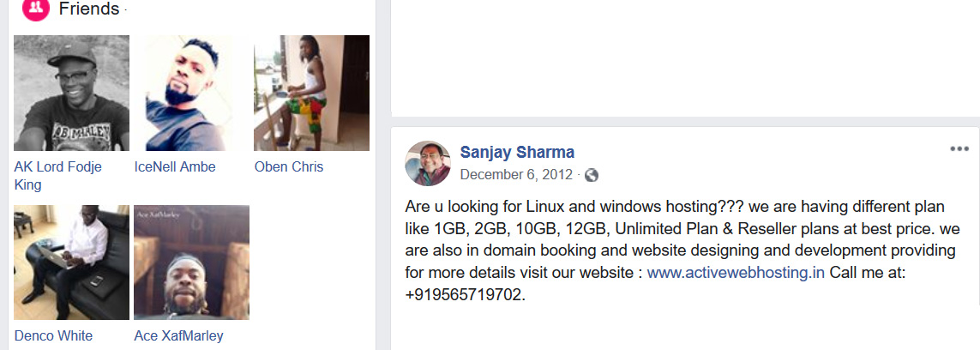The image size is (980, 350).
Task: Open the December 6, 2012 post timestamp
Action: (x=516, y=175)
